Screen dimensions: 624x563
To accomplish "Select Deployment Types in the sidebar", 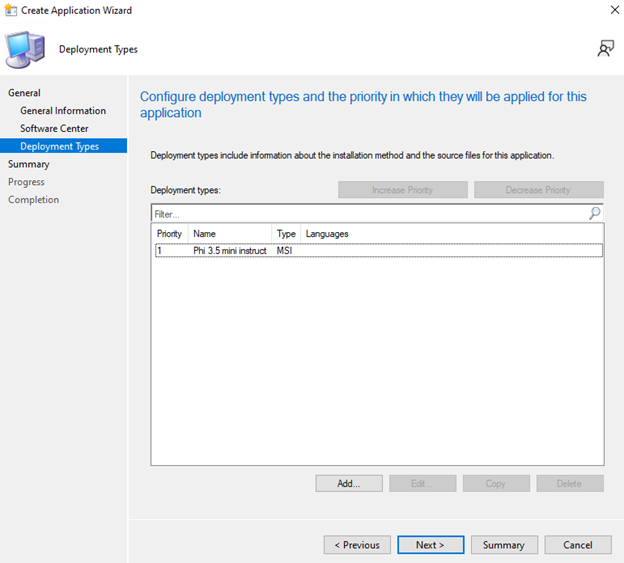I will click(59, 146).
